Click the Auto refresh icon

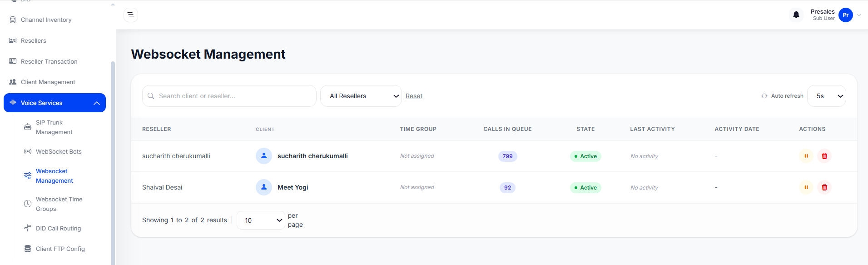coord(764,96)
